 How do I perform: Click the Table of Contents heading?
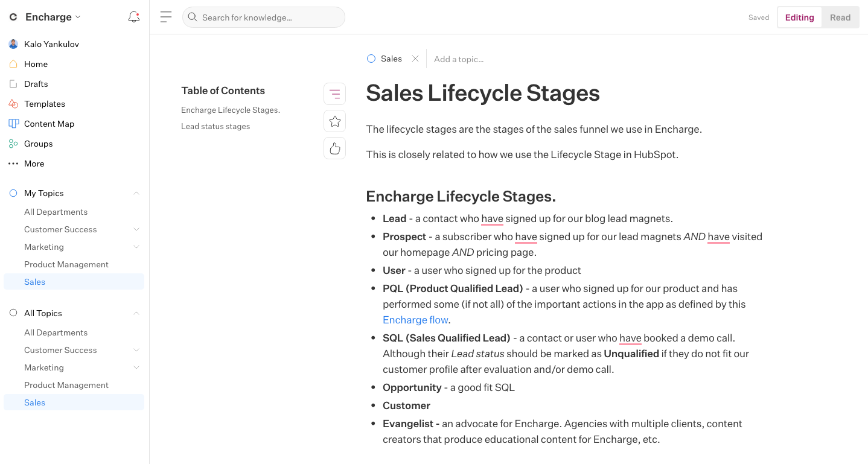[223, 91]
